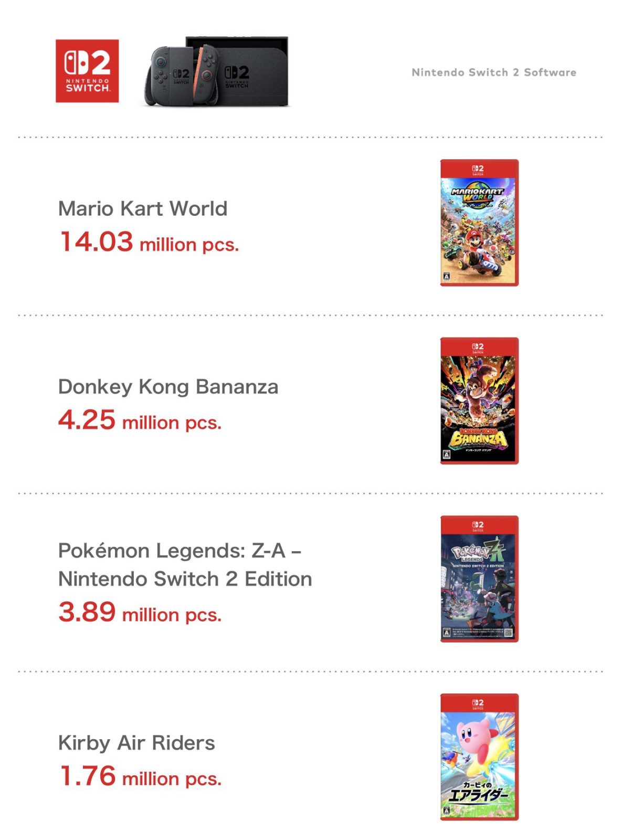Image resolution: width=622 pixels, height=840 pixels.
Task: Click Switch 2 logo atop Kirby box
Action: (x=478, y=703)
